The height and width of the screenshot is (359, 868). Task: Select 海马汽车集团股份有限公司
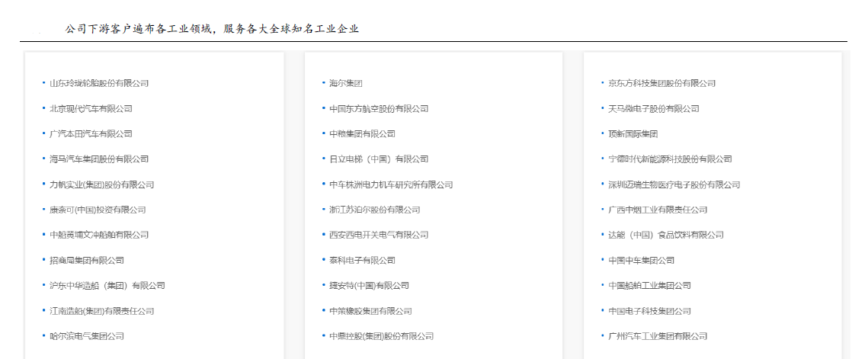click(99, 159)
